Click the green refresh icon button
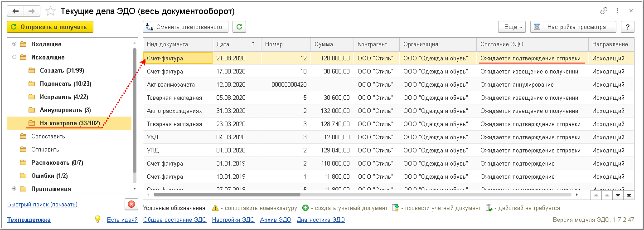This screenshot has width=644, height=230. [x=239, y=27]
